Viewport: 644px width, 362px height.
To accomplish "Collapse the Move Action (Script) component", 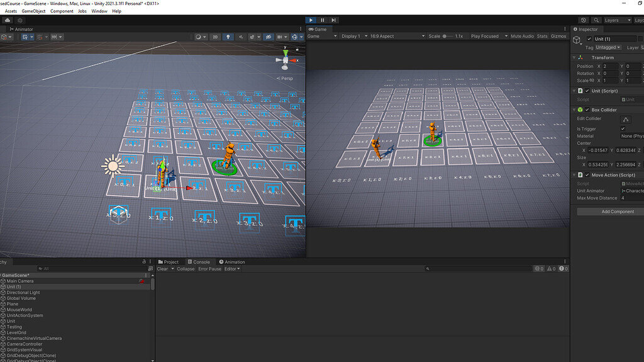I will coord(574,175).
